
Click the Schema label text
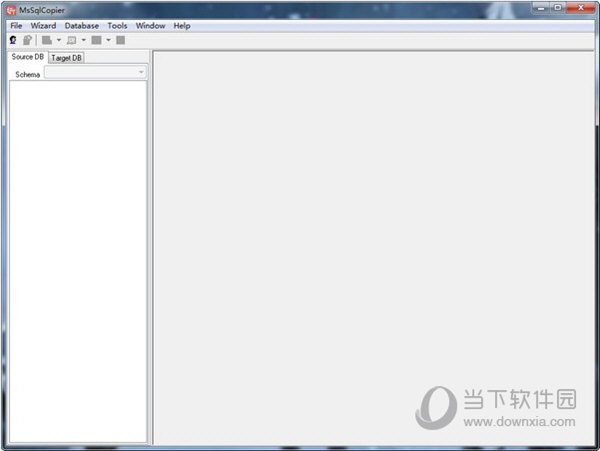click(x=28, y=75)
